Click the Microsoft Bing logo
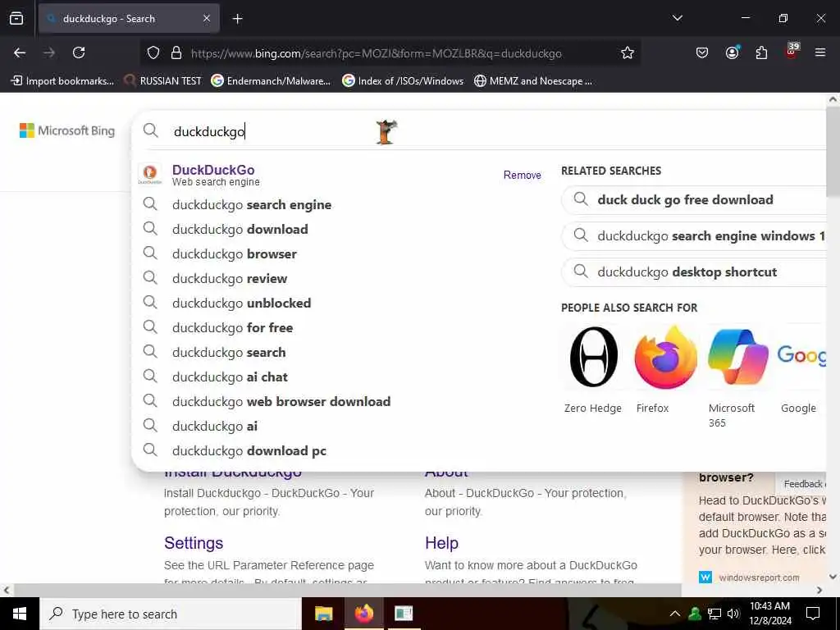This screenshot has width=840, height=630. (x=67, y=130)
